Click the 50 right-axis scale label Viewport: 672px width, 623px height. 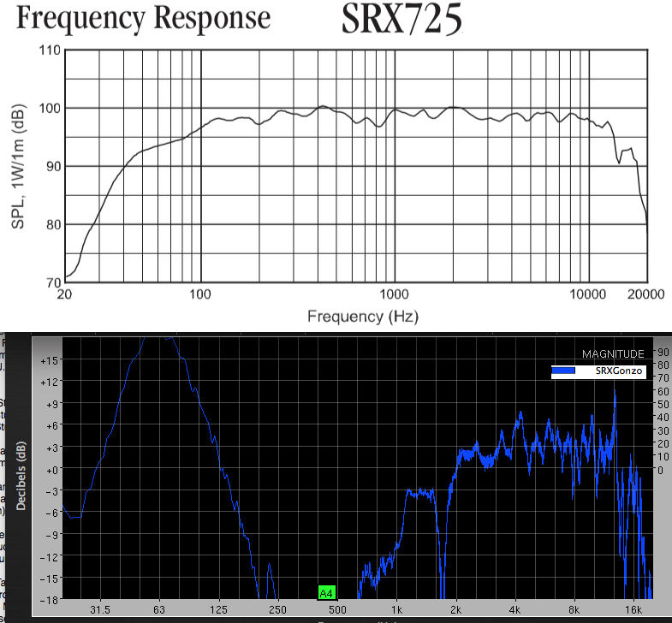coord(663,405)
